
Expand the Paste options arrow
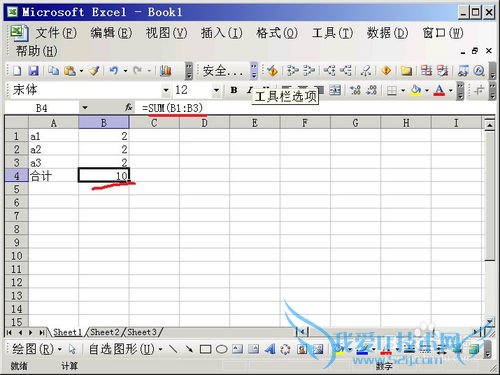pos(81,71)
